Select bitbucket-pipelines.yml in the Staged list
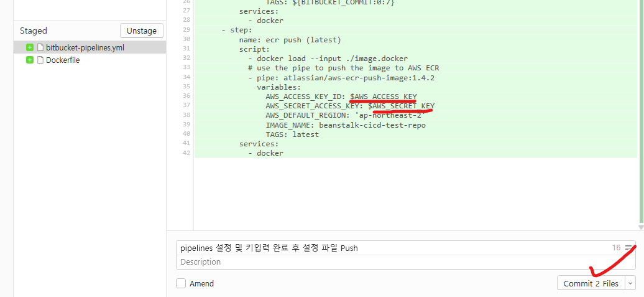The width and height of the screenshot is (644, 297). tap(90, 47)
